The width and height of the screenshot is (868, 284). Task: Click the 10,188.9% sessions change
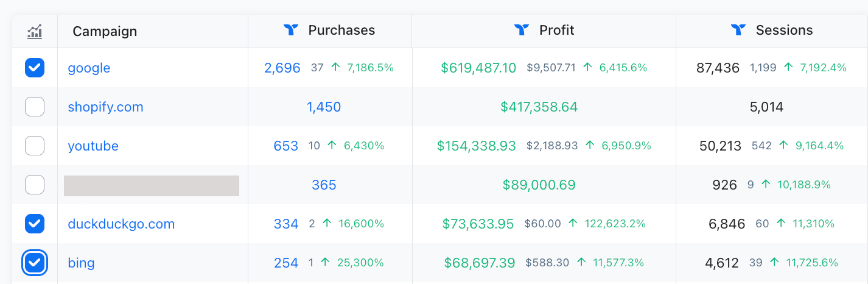click(803, 185)
